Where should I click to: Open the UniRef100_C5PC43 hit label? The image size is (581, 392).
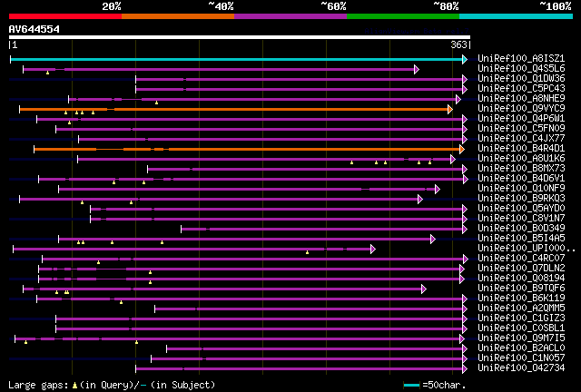point(521,89)
